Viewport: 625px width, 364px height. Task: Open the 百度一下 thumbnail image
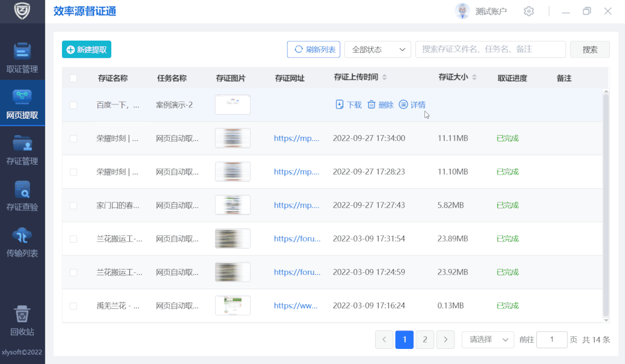coord(233,104)
